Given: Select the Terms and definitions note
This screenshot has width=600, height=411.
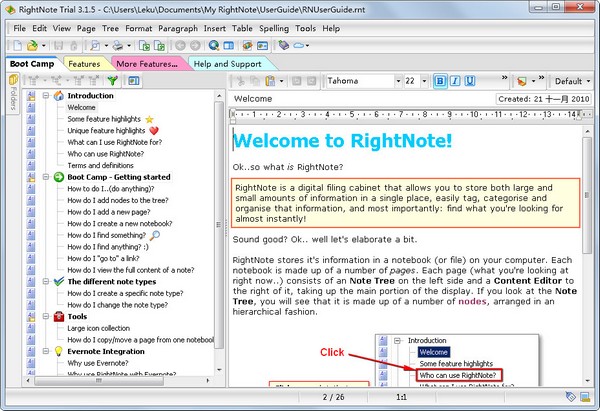Looking at the screenshot, I should click(x=100, y=165).
